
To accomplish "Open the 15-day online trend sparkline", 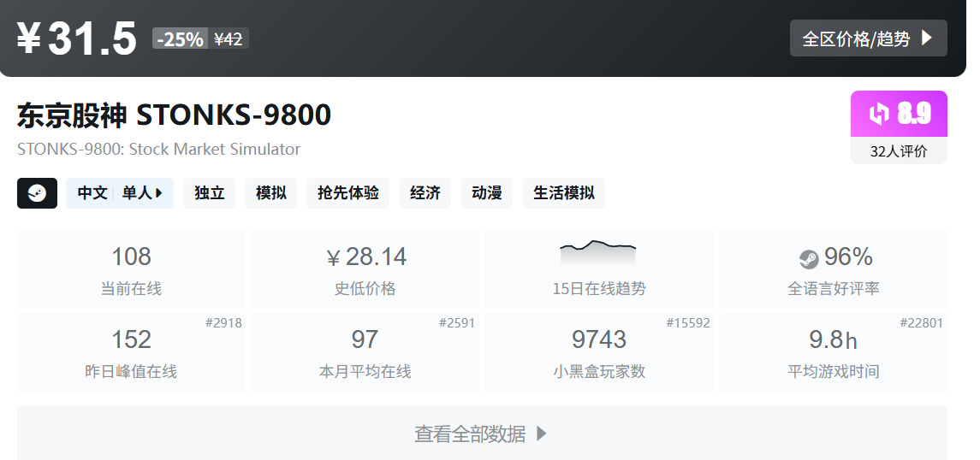I will tap(598, 253).
